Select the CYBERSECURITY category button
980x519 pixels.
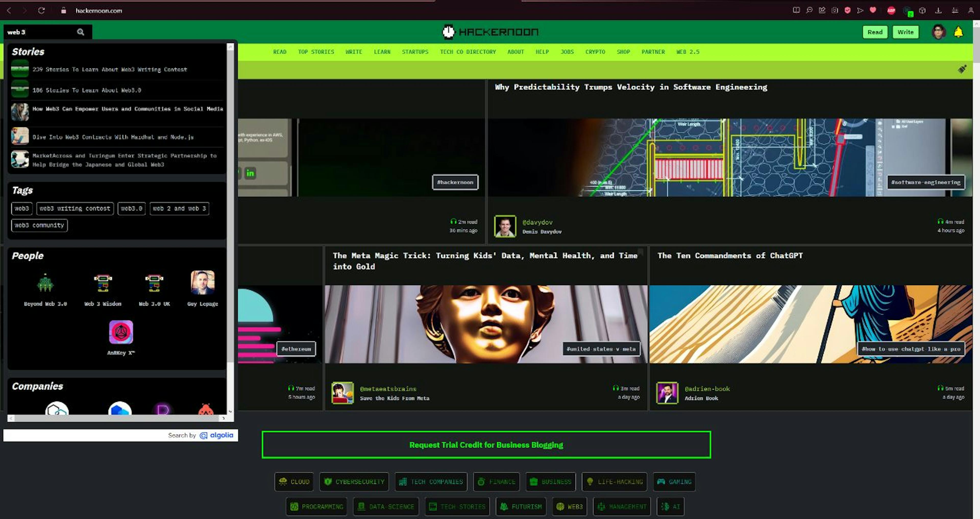354,482
